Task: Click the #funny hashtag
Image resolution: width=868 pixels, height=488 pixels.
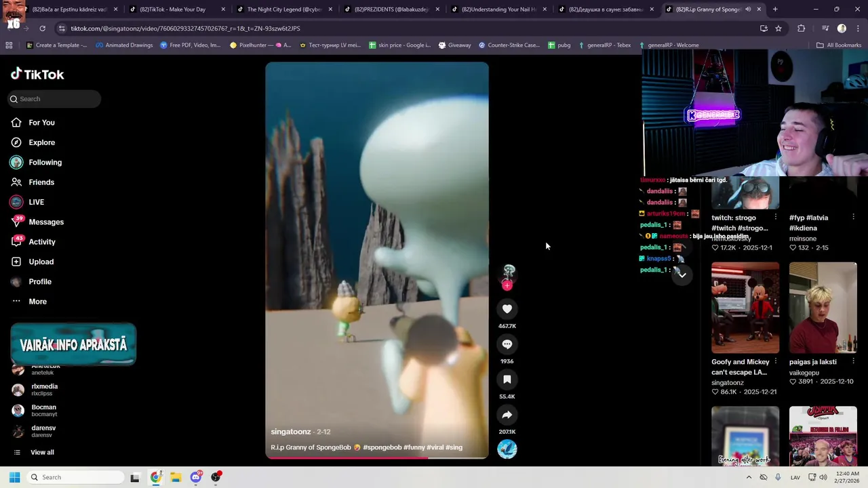Action: pyautogui.click(x=414, y=447)
